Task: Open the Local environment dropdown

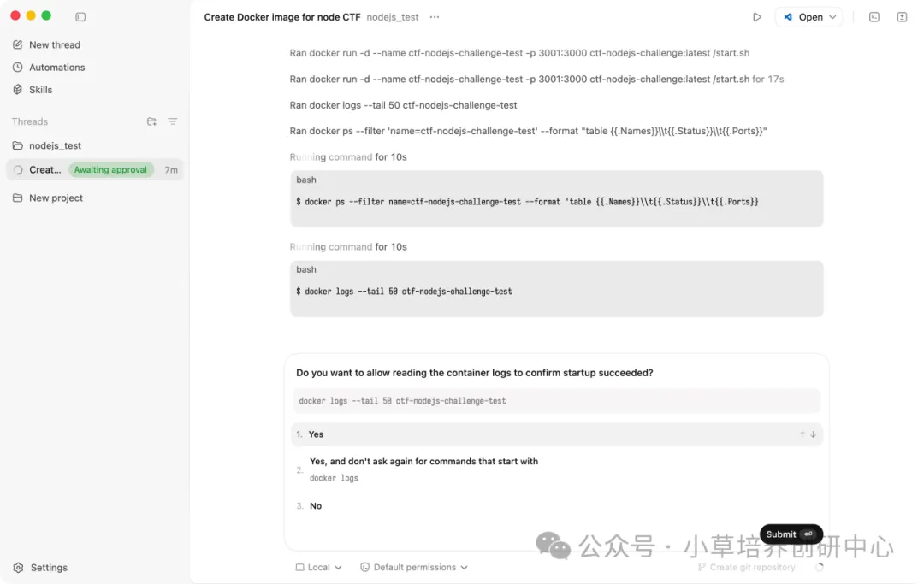Action: pyautogui.click(x=319, y=568)
